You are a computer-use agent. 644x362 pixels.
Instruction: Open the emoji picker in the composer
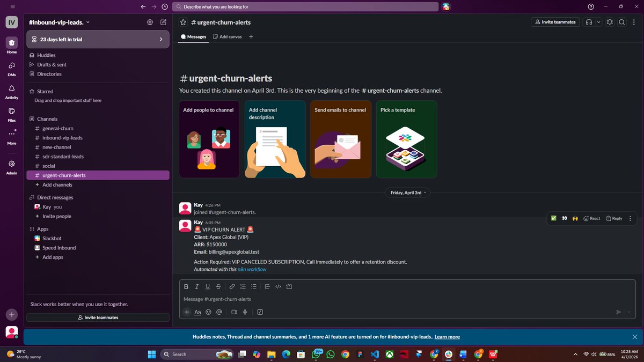208,312
